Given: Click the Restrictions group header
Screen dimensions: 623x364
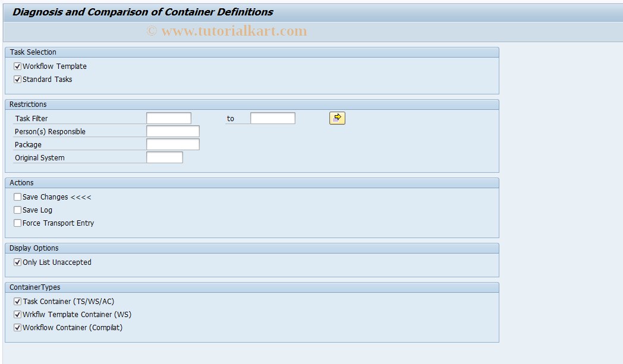Looking at the screenshot, I should 252,105.
